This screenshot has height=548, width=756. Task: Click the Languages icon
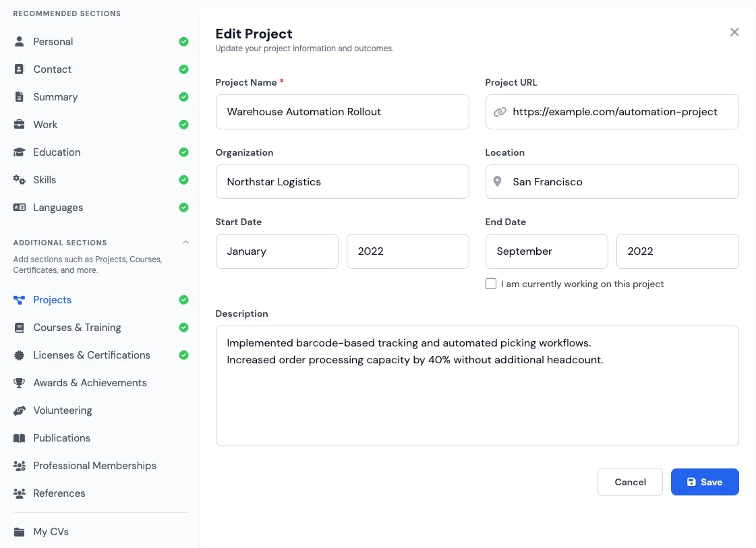20,207
